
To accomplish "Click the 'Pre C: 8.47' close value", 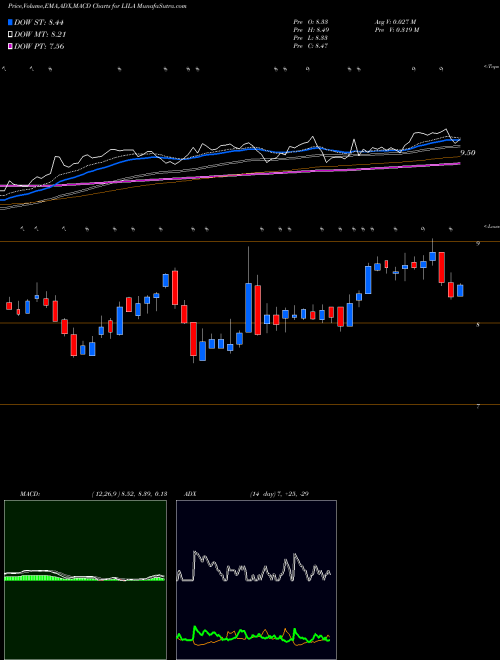I will pyautogui.click(x=311, y=46).
